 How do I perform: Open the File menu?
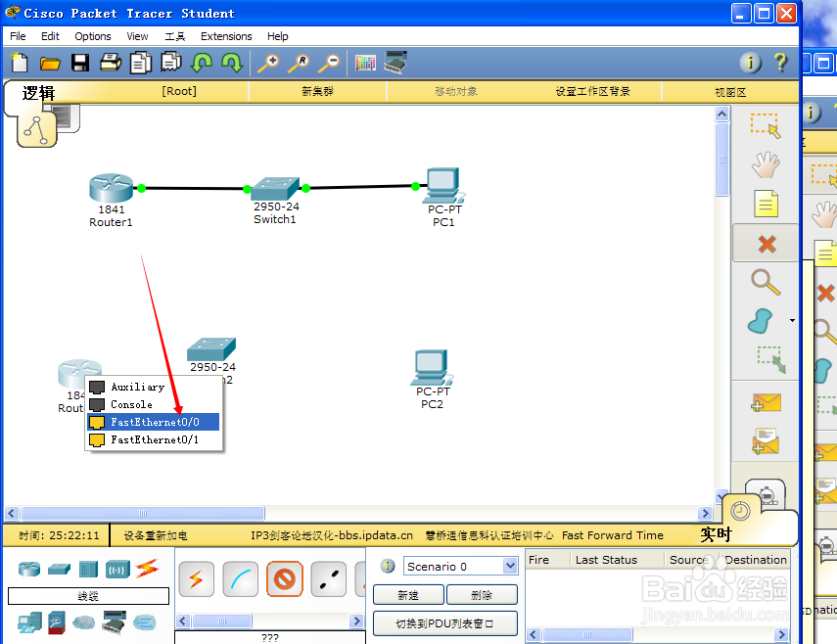pos(18,36)
